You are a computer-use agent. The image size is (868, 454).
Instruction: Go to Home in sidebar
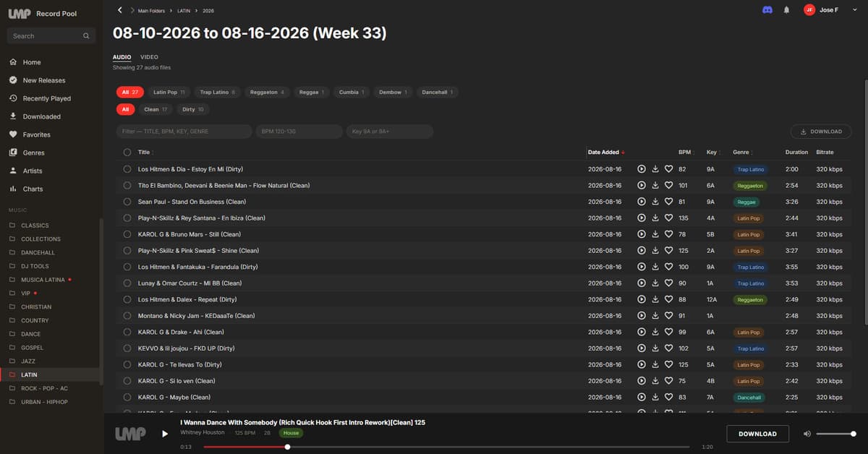(32, 62)
